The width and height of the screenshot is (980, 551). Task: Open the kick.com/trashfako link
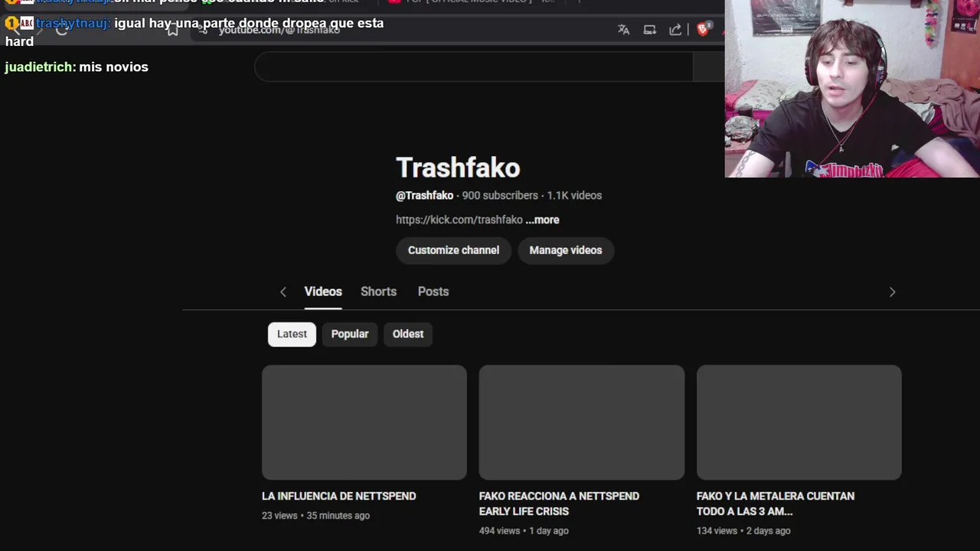(x=459, y=220)
